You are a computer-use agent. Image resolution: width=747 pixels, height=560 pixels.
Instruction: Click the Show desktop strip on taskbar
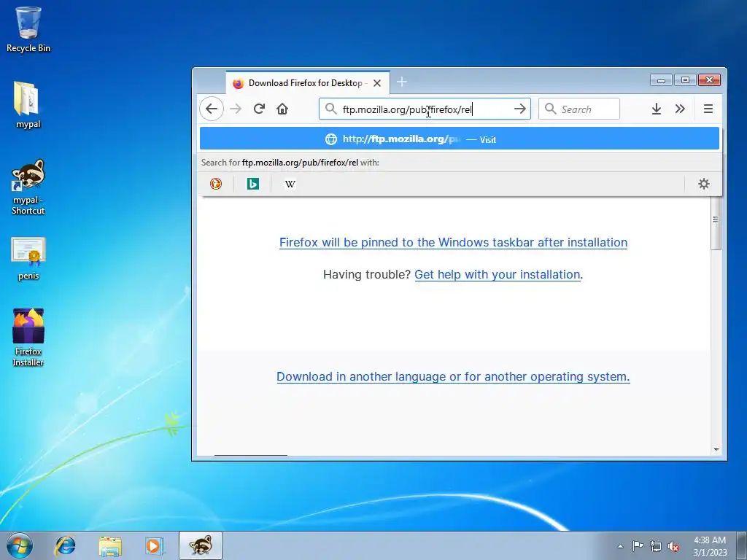(x=741, y=545)
